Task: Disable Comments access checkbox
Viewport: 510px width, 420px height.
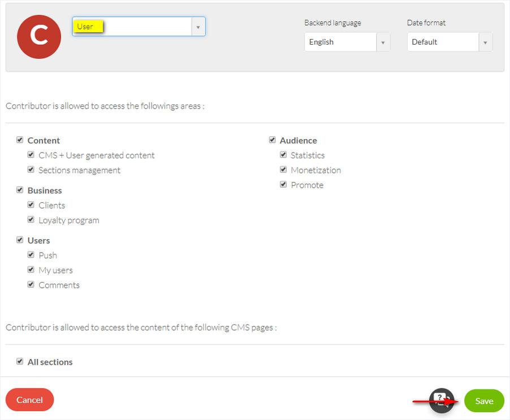Action: click(31, 285)
